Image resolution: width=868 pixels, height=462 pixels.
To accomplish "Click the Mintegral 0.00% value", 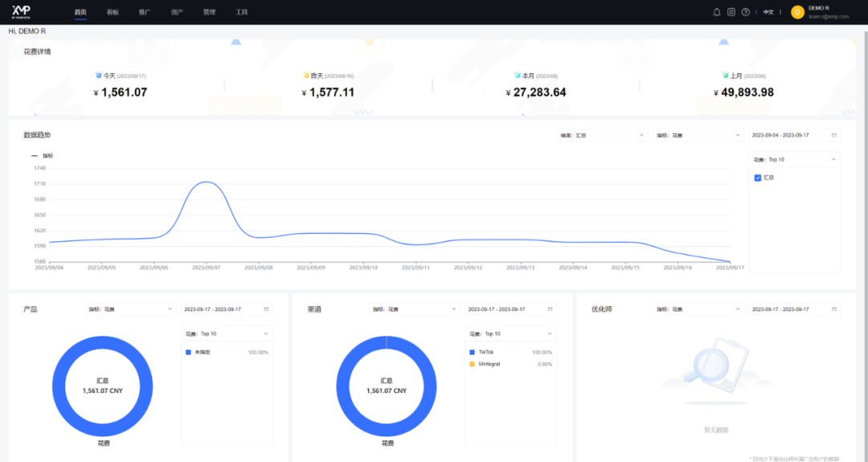I will pyautogui.click(x=545, y=364).
